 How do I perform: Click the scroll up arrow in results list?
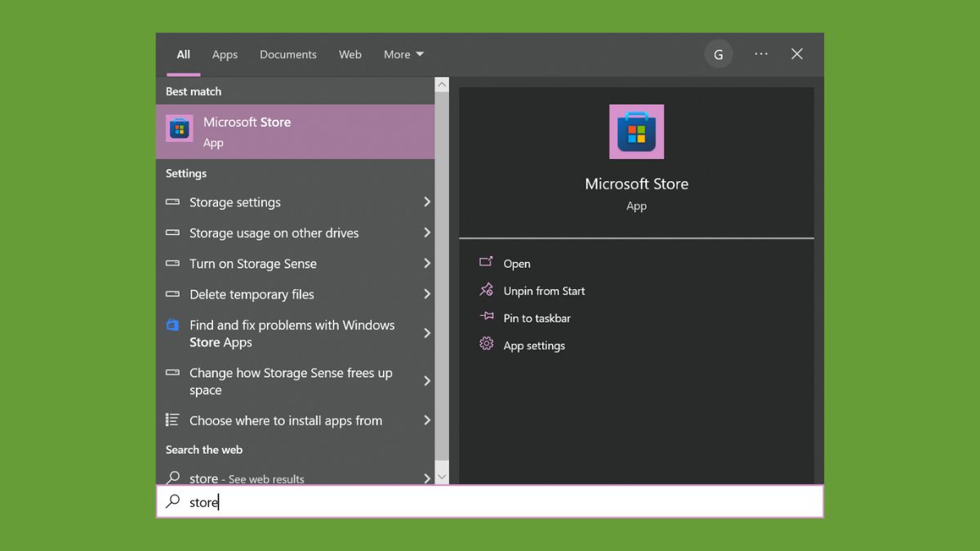442,84
